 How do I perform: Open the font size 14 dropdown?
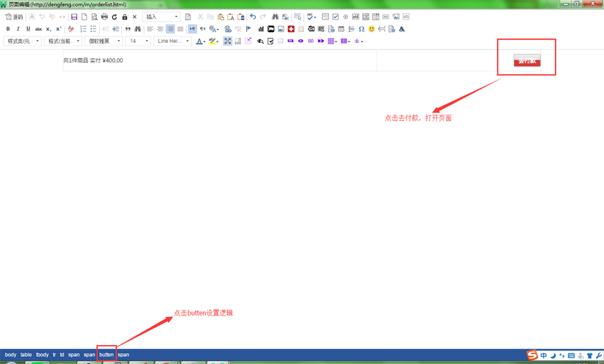pos(138,41)
